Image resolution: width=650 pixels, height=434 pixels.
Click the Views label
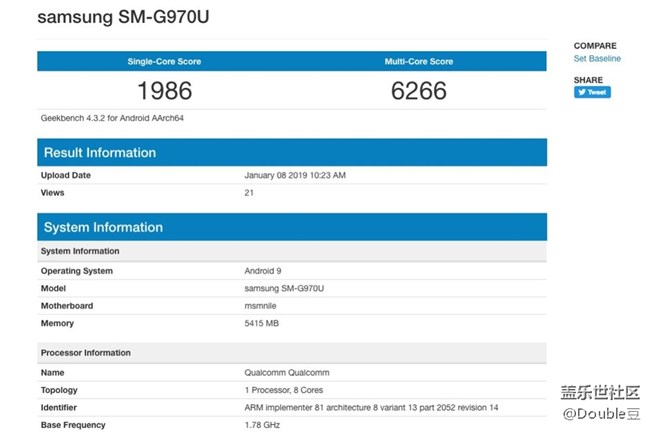(x=52, y=193)
